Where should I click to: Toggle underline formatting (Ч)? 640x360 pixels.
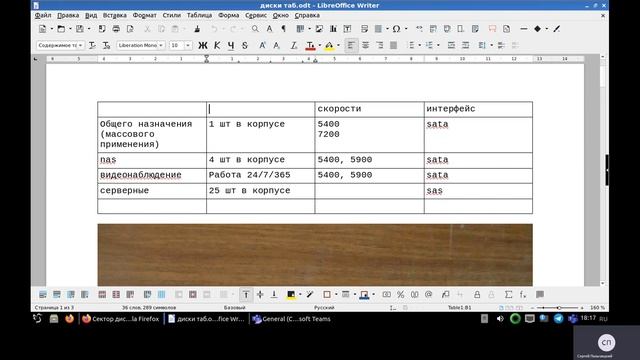click(x=231, y=45)
